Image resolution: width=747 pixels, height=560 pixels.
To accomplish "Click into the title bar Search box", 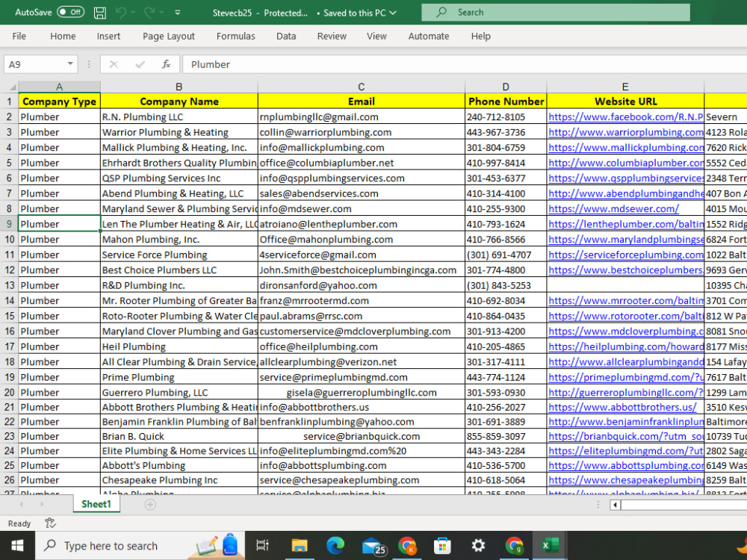I will pyautogui.click(x=556, y=13).
